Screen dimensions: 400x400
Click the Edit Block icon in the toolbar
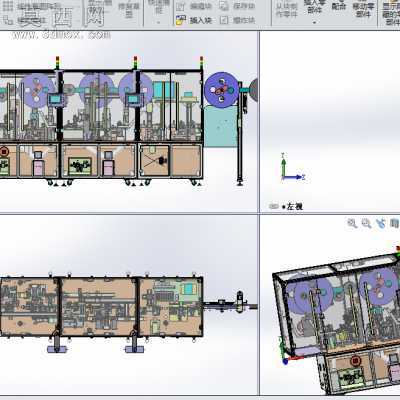[x=181, y=6]
